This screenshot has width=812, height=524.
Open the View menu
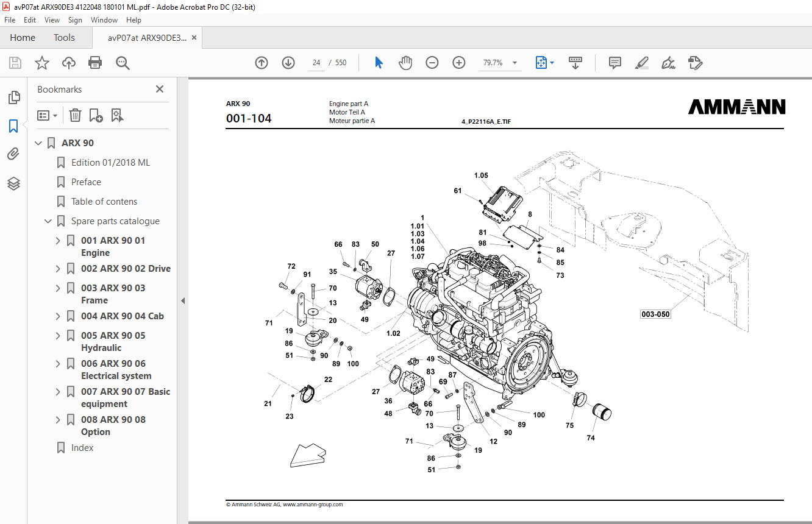[52, 20]
